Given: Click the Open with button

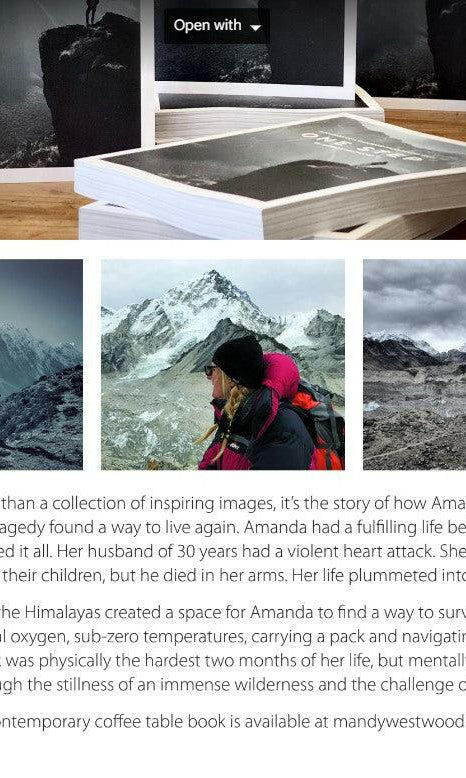Looking at the screenshot, I should tap(217, 25).
